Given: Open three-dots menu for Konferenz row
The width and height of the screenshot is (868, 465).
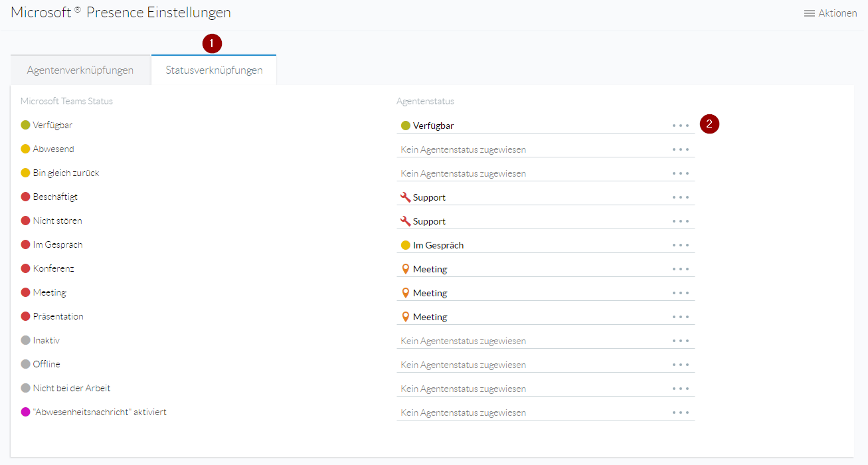Looking at the screenshot, I should tap(681, 269).
